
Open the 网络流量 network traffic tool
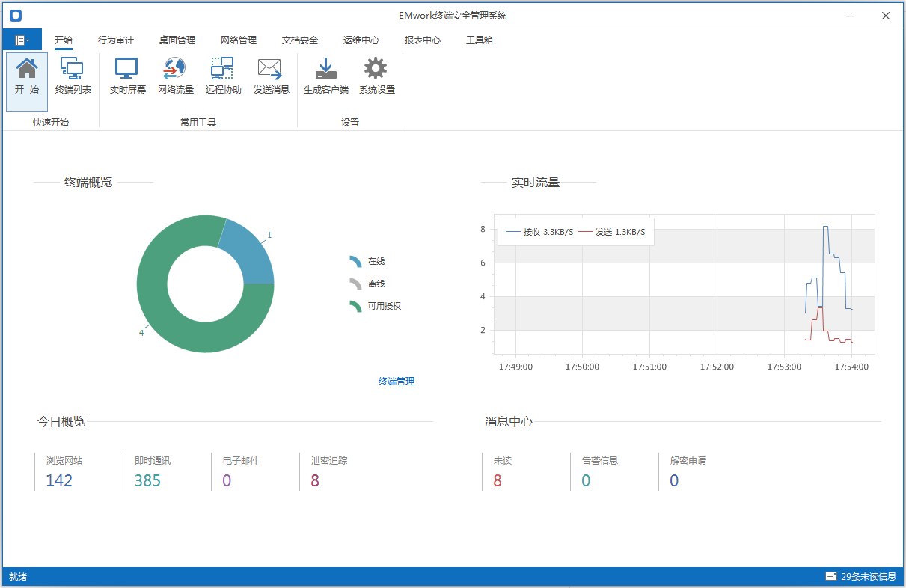click(x=175, y=77)
